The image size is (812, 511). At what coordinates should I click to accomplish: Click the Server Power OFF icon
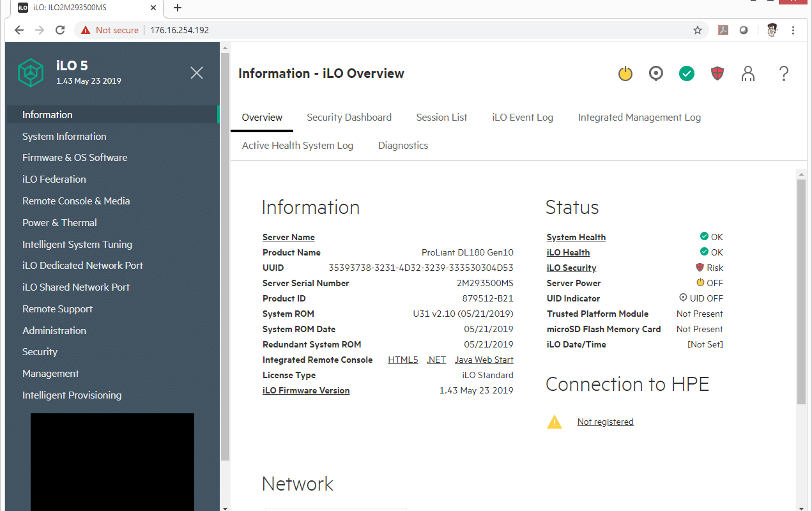pos(700,283)
